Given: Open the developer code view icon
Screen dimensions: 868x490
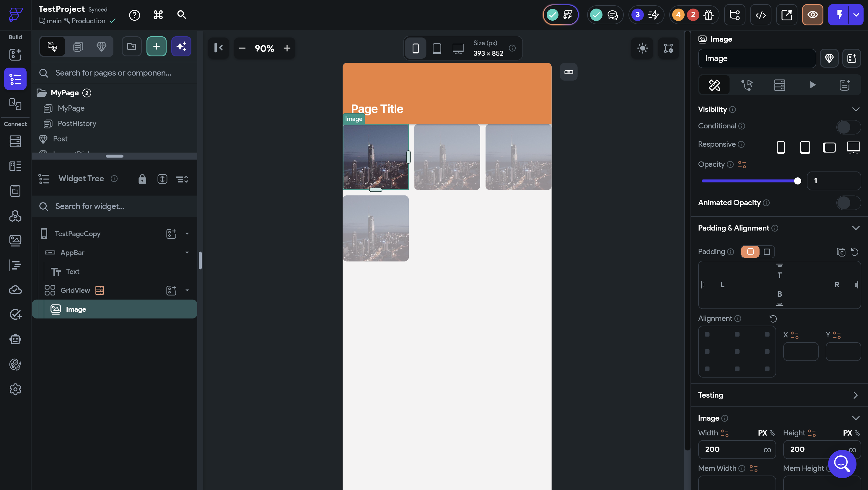Looking at the screenshot, I should (x=760, y=15).
